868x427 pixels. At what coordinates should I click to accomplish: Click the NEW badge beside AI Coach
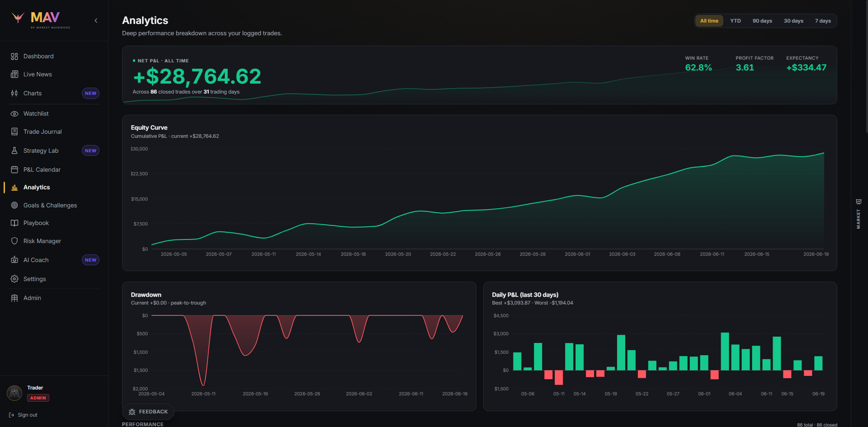(x=90, y=260)
